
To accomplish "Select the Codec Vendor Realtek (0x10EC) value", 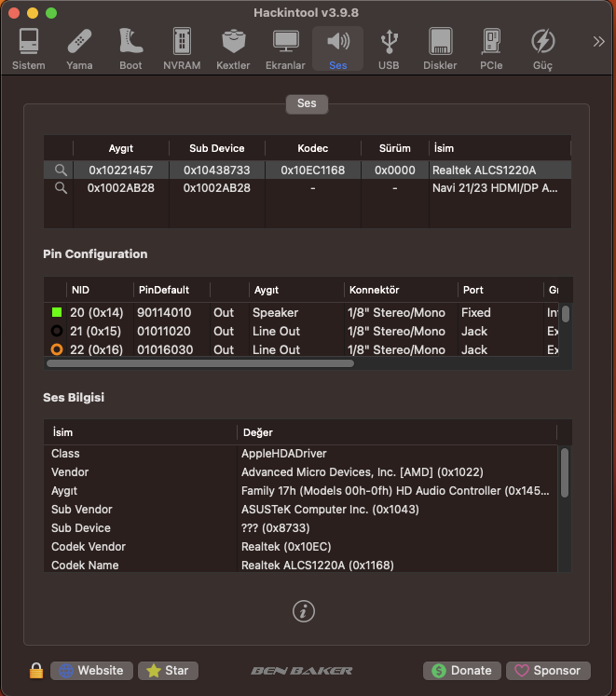I will pyautogui.click(x=286, y=547).
